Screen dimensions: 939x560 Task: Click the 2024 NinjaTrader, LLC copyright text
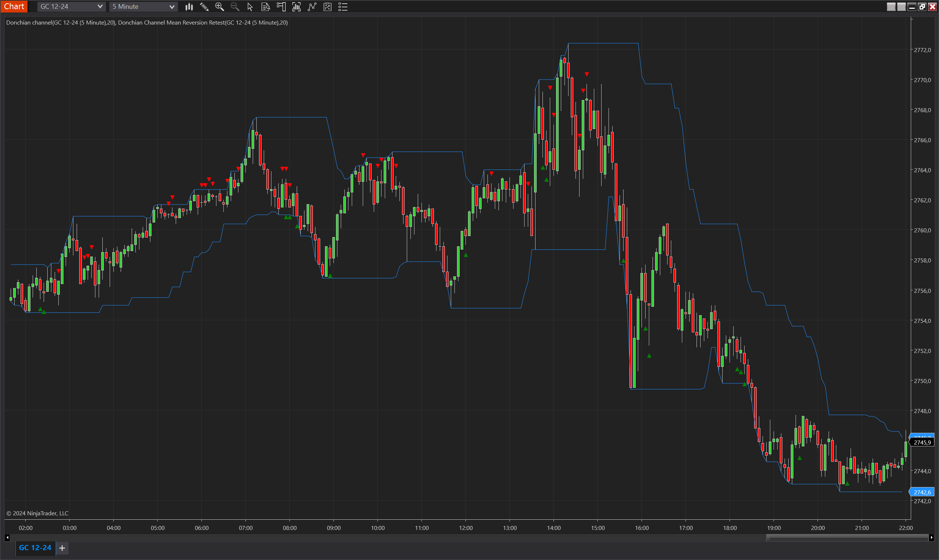37,513
